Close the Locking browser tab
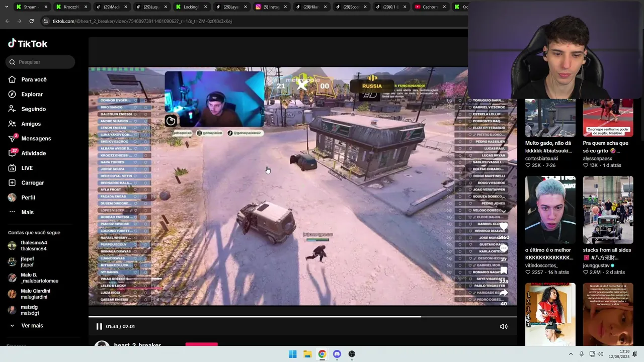644x362 pixels. pos(205,7)
